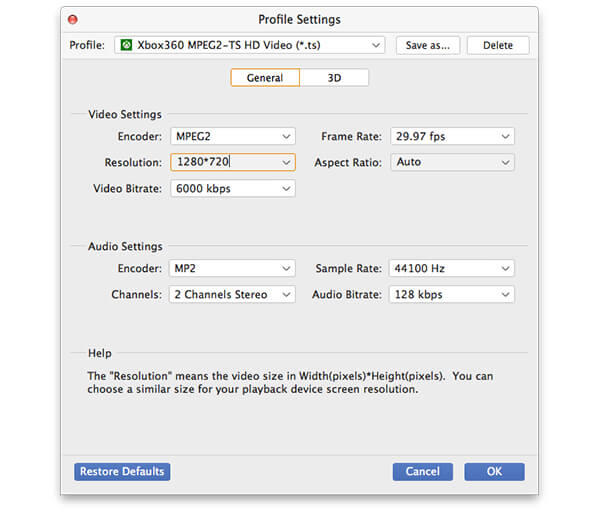
Task: Expand the Audio Bitrate 128 kbps dropdown
Action: (451, 294)
